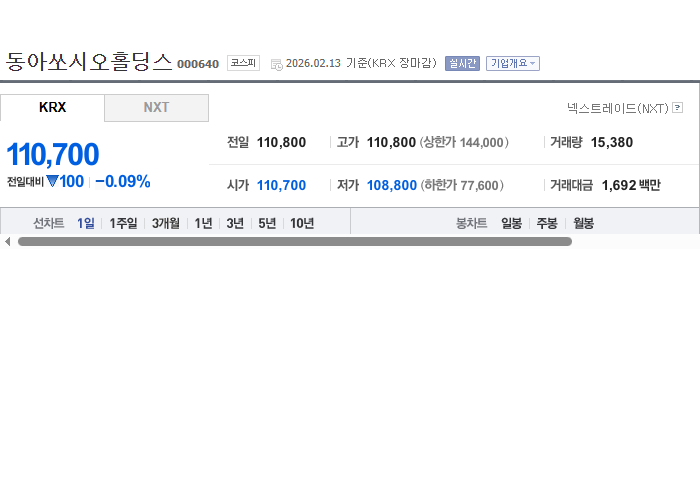This screenshot has height=490, width=700.
Task: Select the 5년 line chart period
Action: point(267,223)
